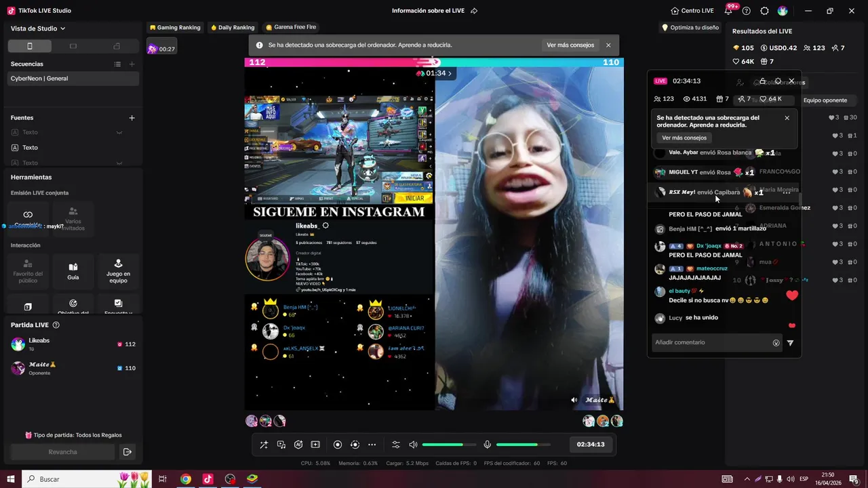Send comment with the arrow icon
The width and height of the screenshot is (868, 488).
coord(790,343)
